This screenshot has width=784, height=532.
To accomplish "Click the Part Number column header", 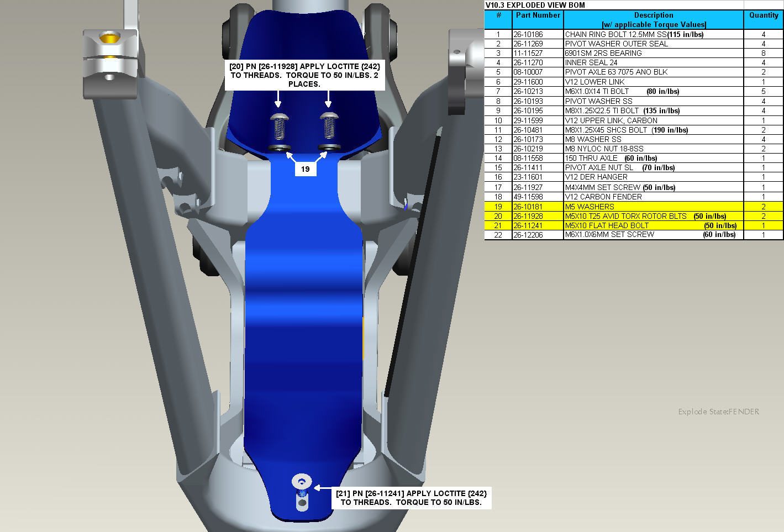I will tap(538, 15).
